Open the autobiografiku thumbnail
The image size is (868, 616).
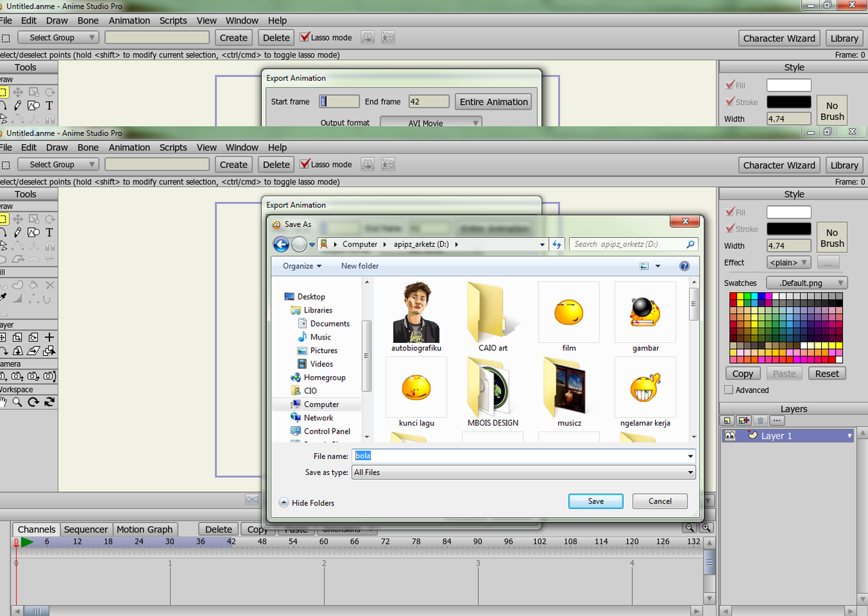coord(416,312)
